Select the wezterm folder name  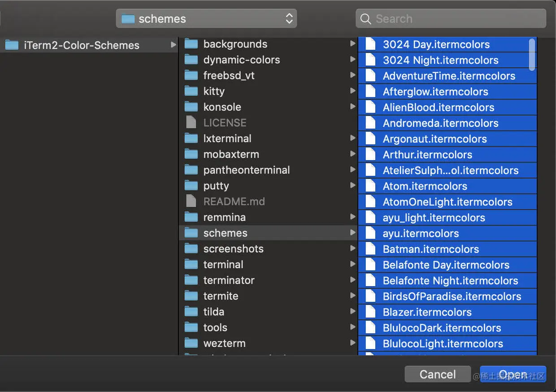pyautogui.click(x=225, y=343)
